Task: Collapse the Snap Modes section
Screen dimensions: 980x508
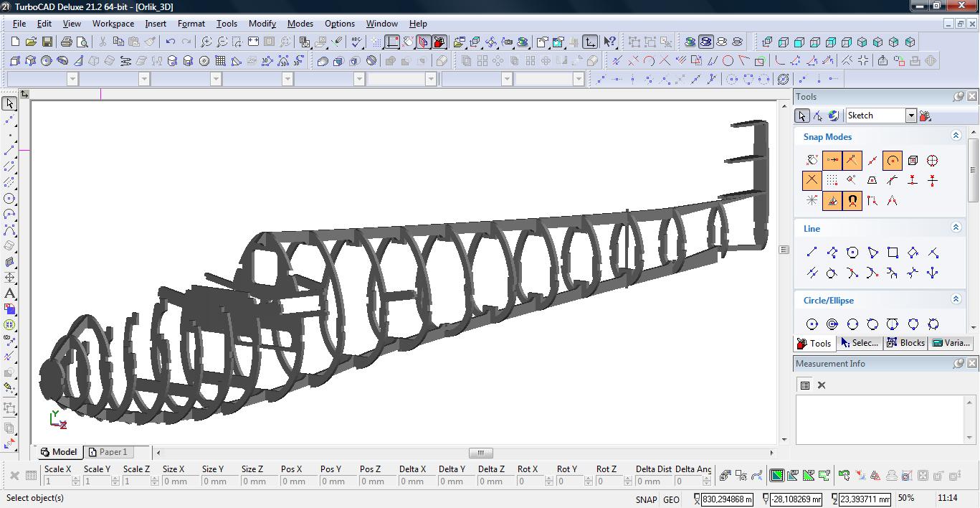Action: [x=956, y=136]
